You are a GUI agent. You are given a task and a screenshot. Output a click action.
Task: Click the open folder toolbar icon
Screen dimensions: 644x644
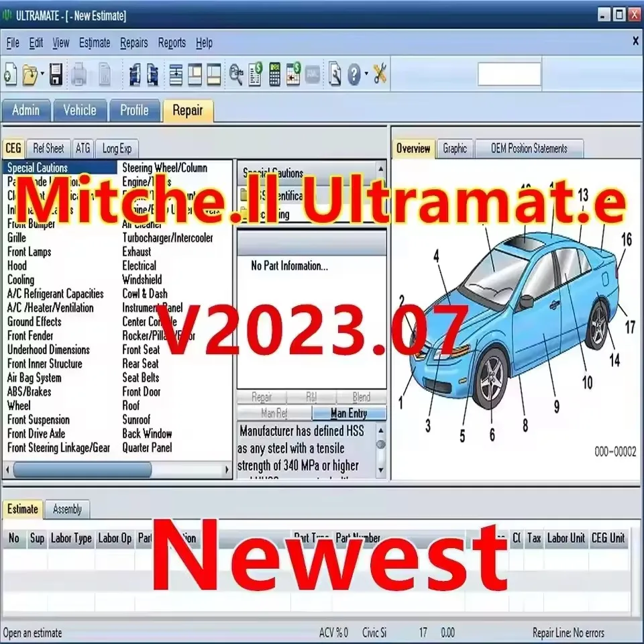coord(30,74)
